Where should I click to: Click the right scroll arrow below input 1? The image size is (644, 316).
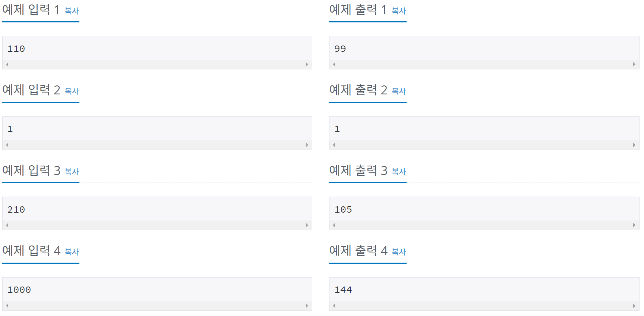coord(307,145)
